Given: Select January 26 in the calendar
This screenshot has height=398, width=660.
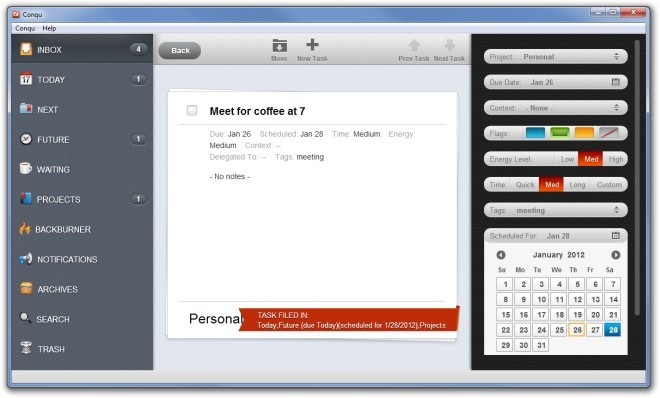Looking at the screenshot, I should (577, 330).
